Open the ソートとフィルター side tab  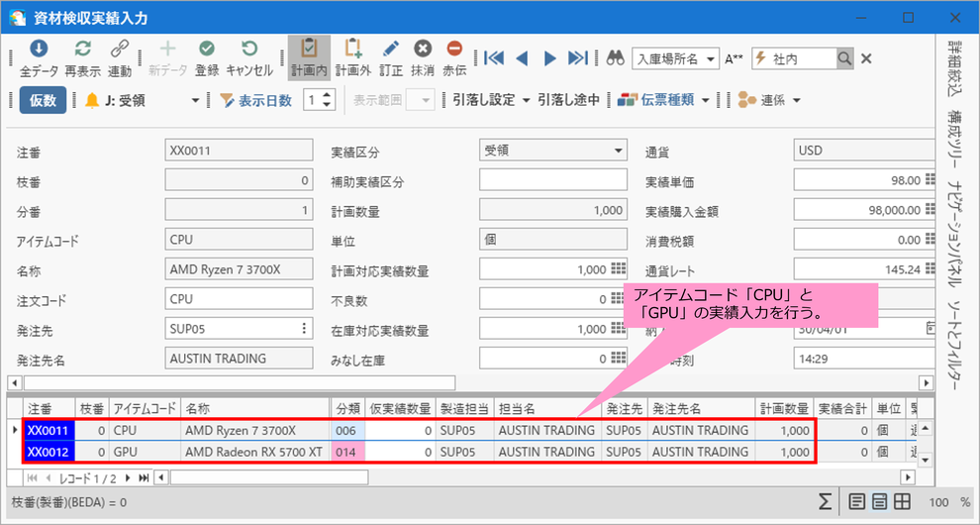click(x=955, y=346)
